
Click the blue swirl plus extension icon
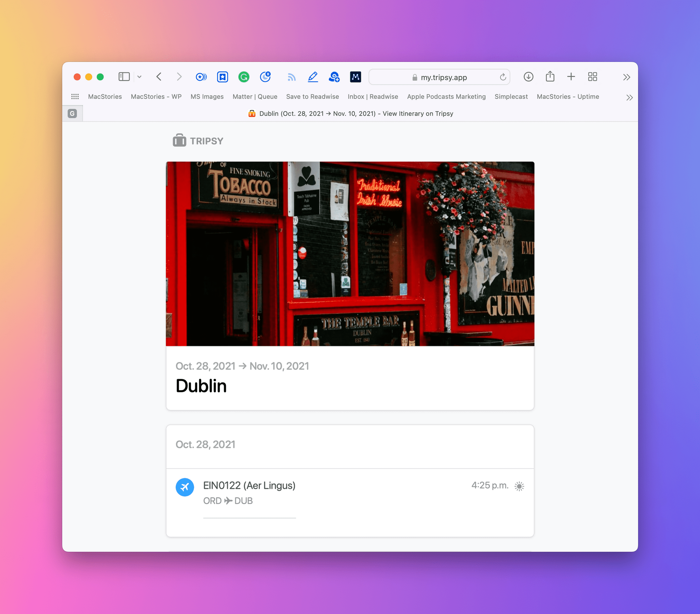point(334,77)
